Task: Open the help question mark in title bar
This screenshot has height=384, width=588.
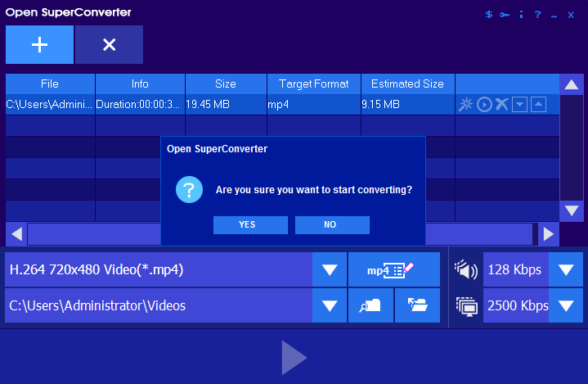Action: 537,14
